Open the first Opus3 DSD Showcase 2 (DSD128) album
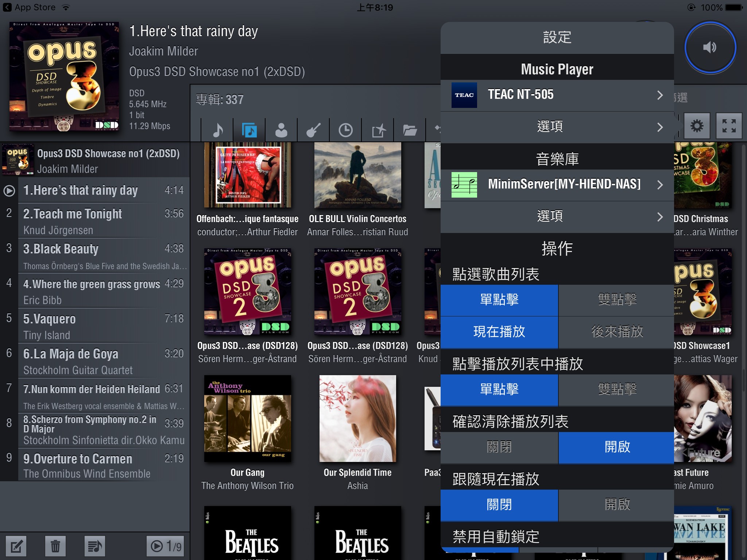The width and height of the screenshot is (747, 560). [x=248, y=292]
